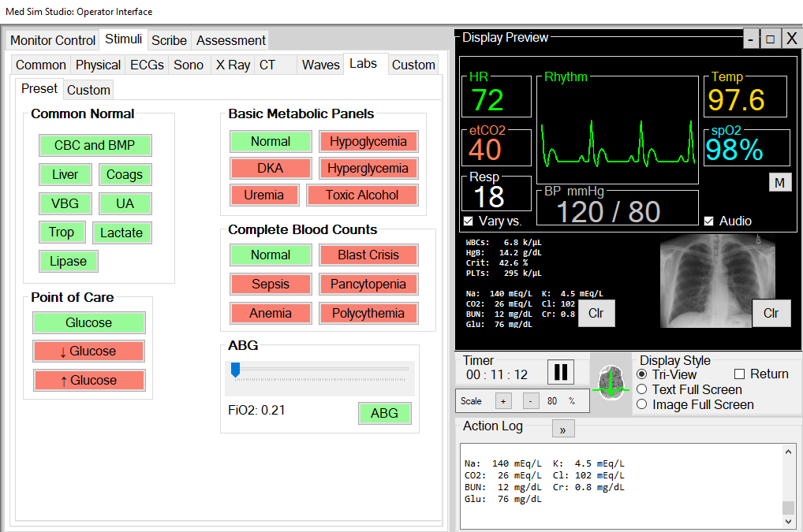Clear the chest X-ray with right Clr button
This screenshot has height=532, width=803.
point(771,313)
